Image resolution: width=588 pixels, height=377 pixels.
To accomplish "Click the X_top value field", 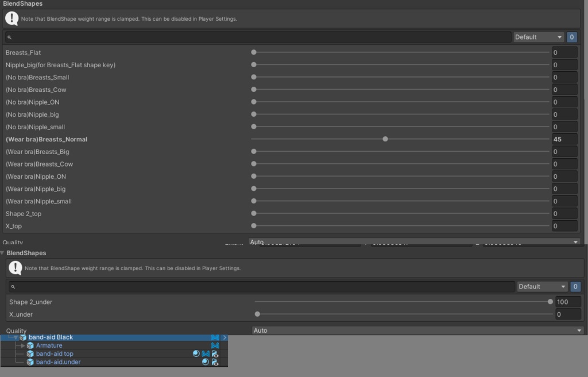I will (x=564, y=226).
